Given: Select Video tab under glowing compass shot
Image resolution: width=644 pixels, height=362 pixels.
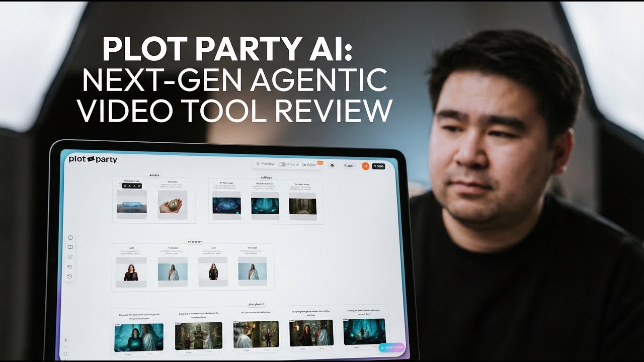Looking at the screenshot, I should point(150,354).
